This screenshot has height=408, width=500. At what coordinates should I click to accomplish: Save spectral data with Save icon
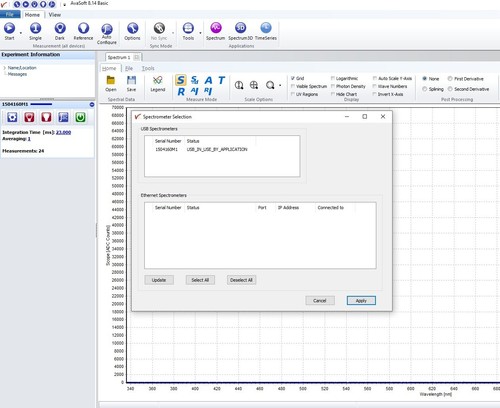(x=131, y=84)
